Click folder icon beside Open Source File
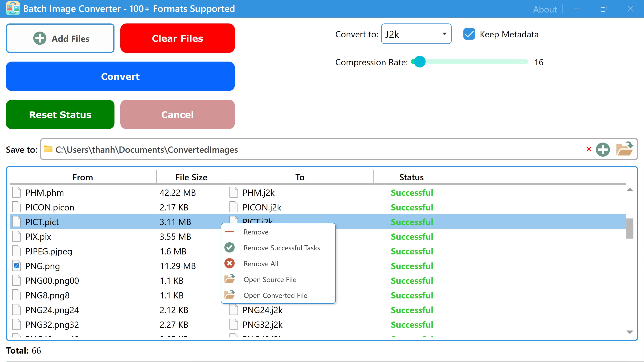This screenshot has width=644, height=362. 230,279
